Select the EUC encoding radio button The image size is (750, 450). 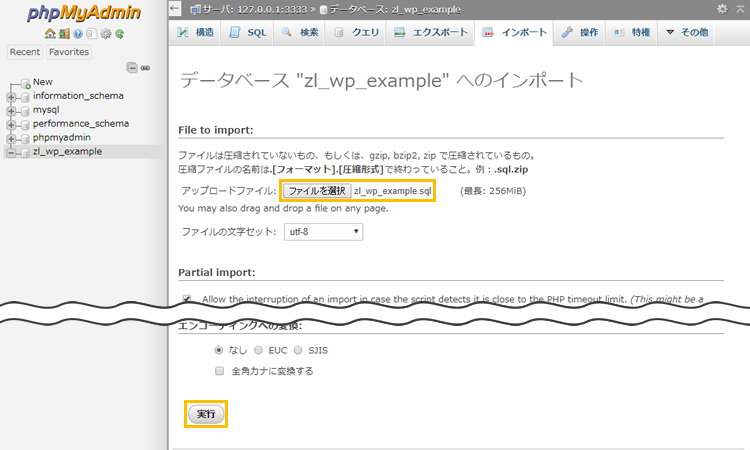(259, 351)
